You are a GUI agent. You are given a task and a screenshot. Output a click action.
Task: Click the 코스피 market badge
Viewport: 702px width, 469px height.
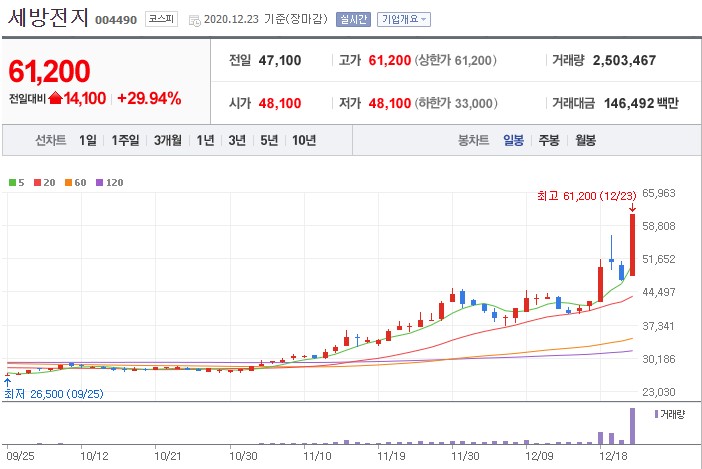[161, 19]
